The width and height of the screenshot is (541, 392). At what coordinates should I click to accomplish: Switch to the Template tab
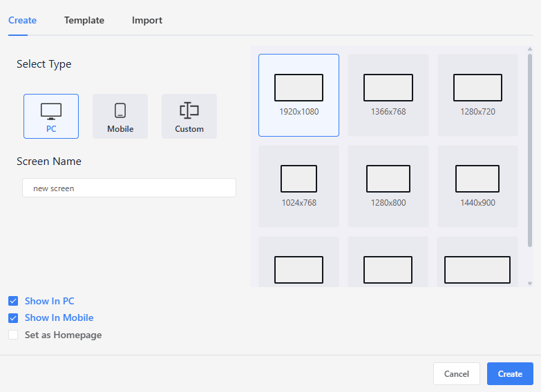point(84,20)
